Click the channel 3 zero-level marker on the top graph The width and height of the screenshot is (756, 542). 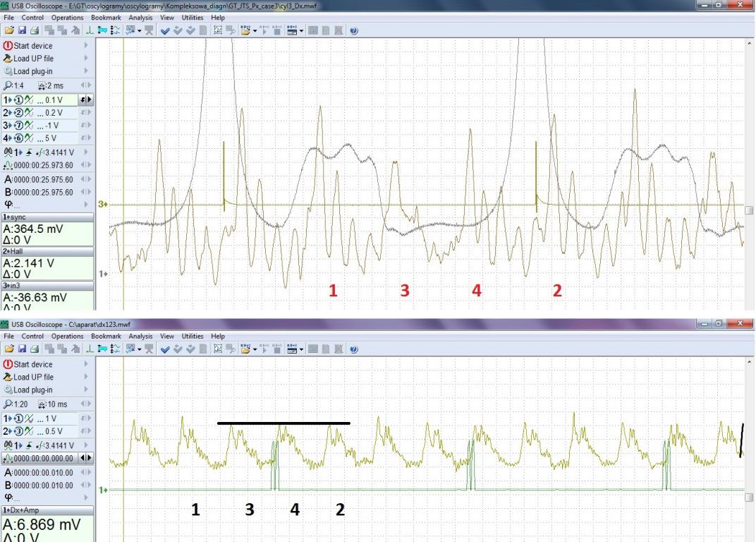[102, 205]
